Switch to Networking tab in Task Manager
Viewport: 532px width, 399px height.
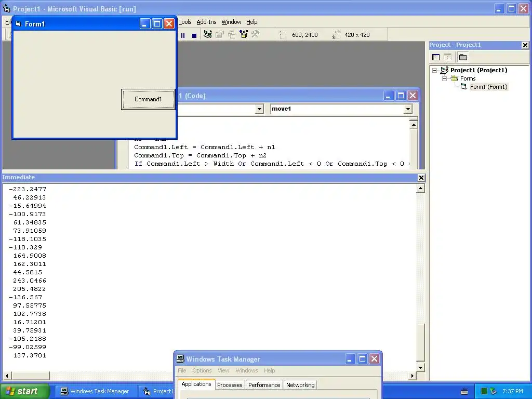pos(300,385)
